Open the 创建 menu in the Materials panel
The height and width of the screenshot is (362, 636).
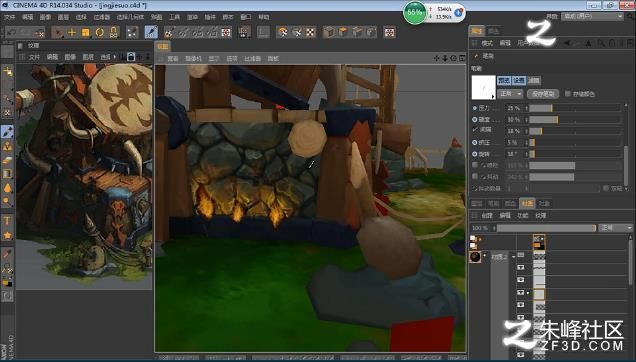(x=487, y=216)
